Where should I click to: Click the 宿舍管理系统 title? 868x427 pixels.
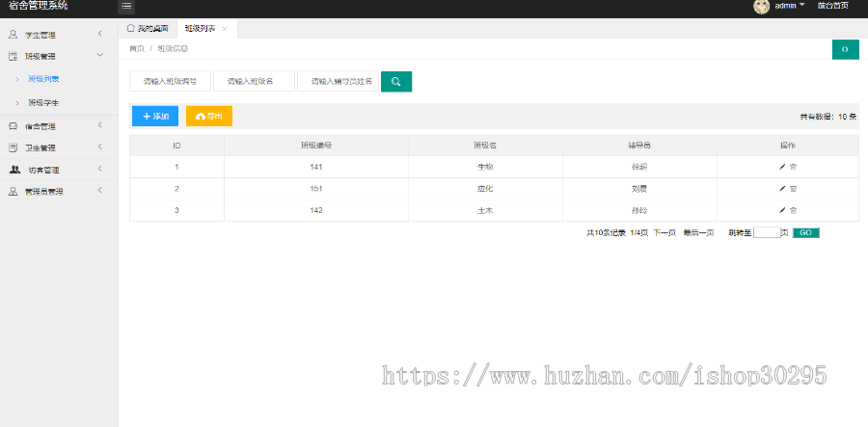coord(39,6)
